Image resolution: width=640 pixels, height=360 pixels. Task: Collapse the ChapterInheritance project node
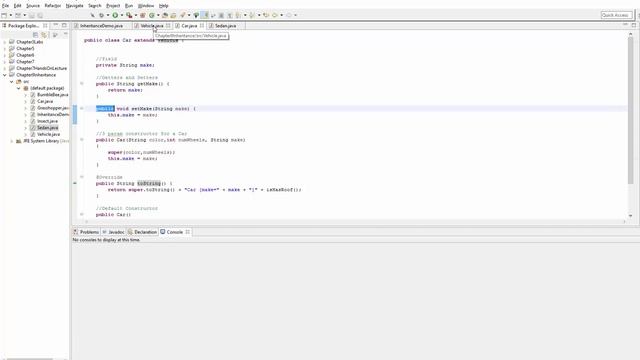click(x=5, y=75)
